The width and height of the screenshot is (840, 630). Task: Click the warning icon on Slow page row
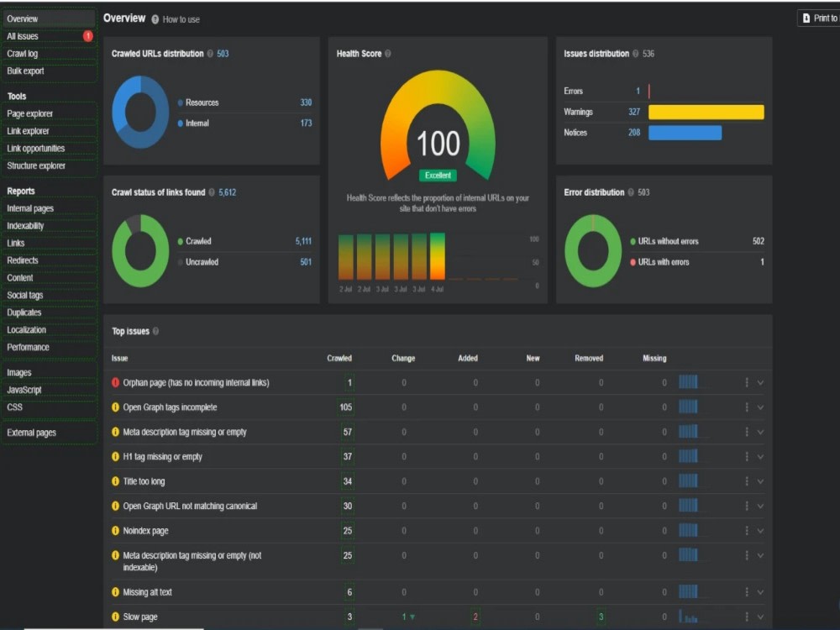point(115,617)
